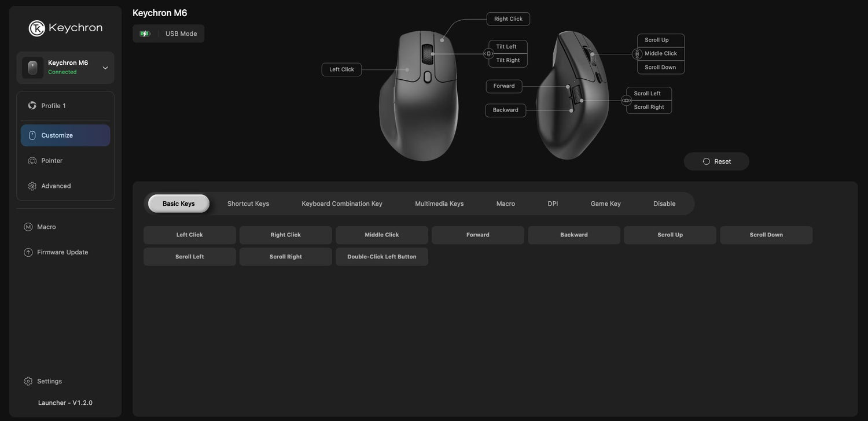Click the Profile 1 icon in sidebar

pyautogui.click(x=32, y=106)
